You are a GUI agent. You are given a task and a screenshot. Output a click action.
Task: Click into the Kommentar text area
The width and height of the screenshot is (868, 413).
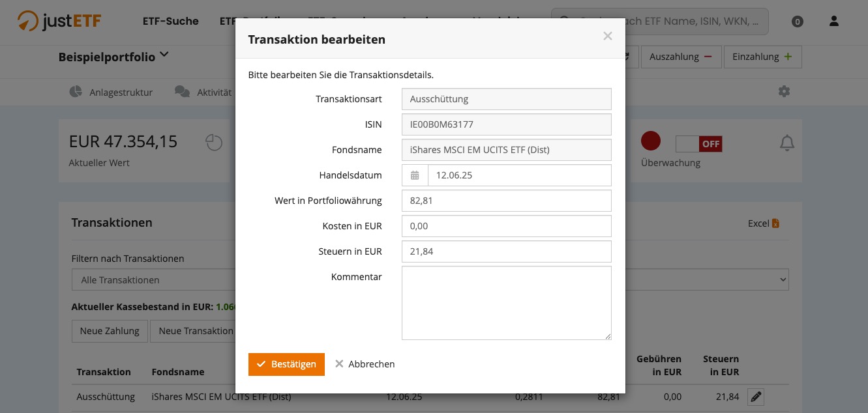pos(506,302)
